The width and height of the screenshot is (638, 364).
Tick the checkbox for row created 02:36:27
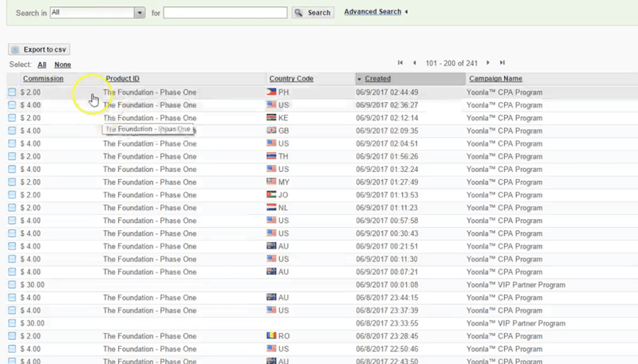tap(12, 105)
